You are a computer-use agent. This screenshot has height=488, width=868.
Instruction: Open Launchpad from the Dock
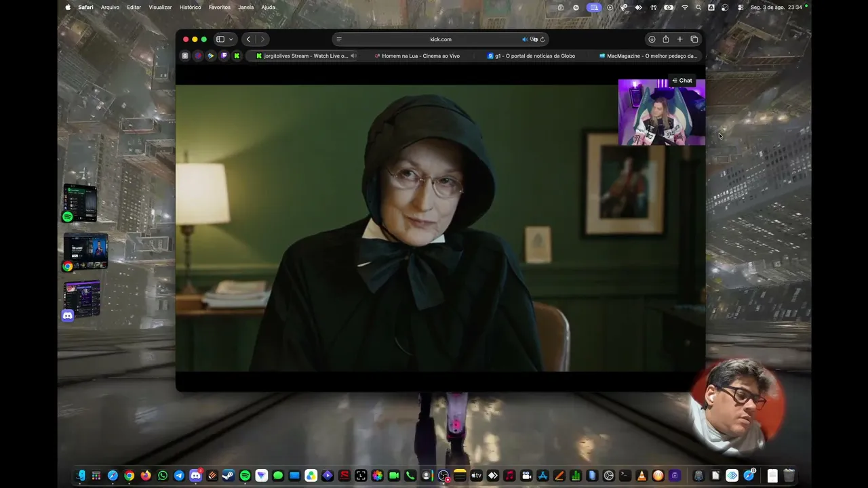96,476
